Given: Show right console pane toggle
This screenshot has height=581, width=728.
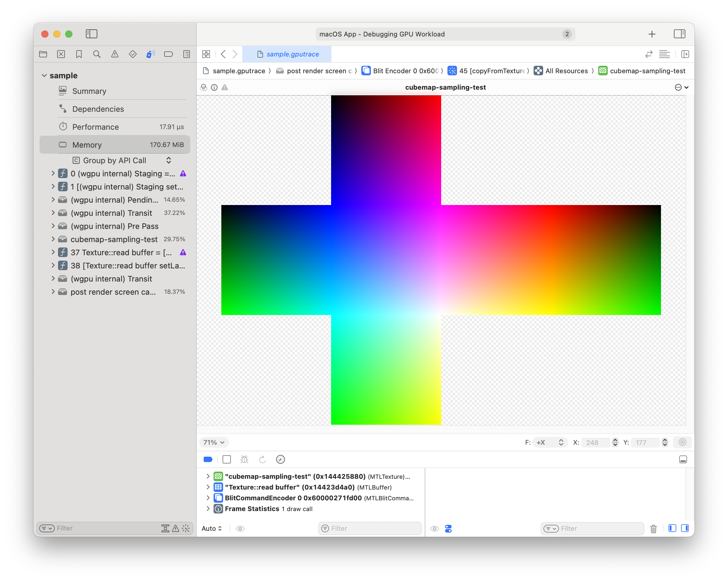Looking at the screenshot, I should [x=685, y=528].
